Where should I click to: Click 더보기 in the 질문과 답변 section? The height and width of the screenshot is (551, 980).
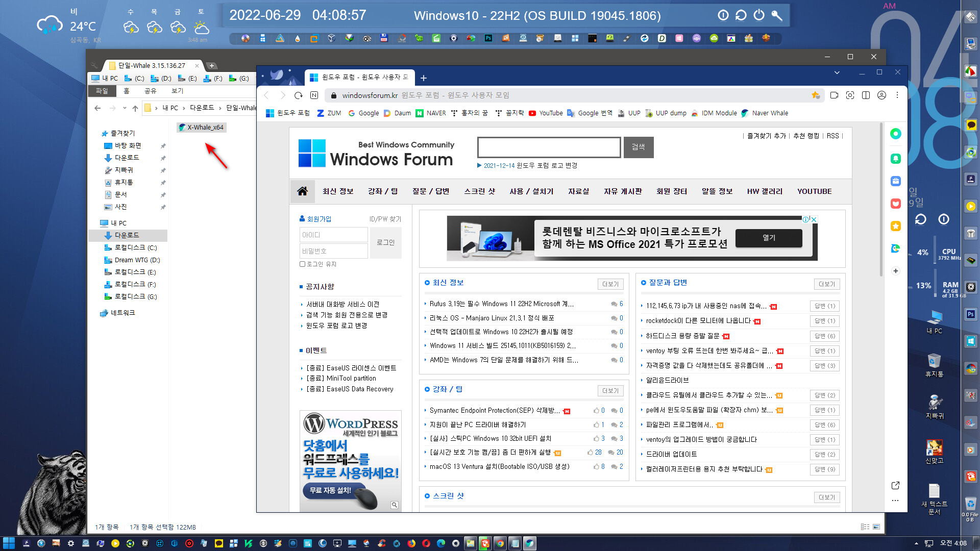[827, 284]
